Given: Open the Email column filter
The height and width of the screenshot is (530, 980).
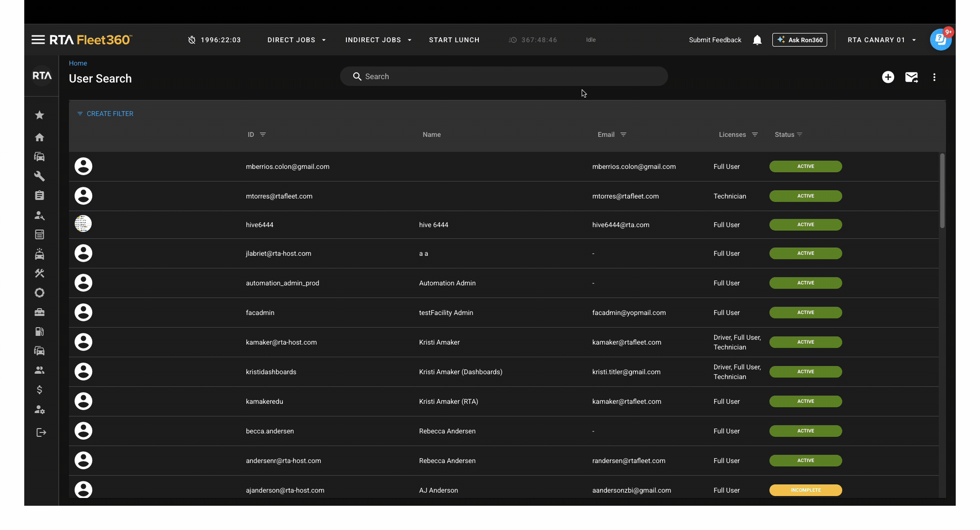Looking at the screenshot, I should pyautogui.click(x=623, y=134).
